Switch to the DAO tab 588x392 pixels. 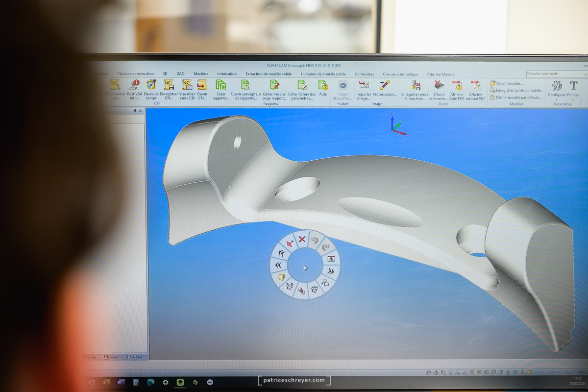click(x=180, y=74)
